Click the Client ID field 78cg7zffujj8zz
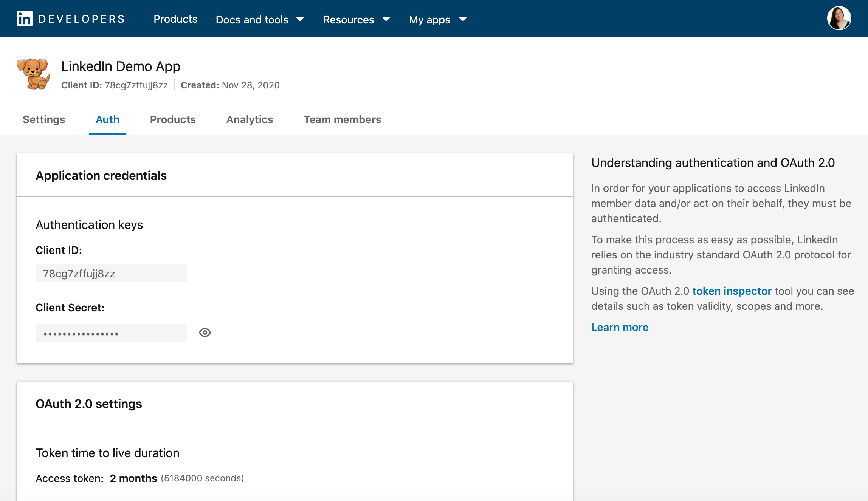 (x=111, y=273)
